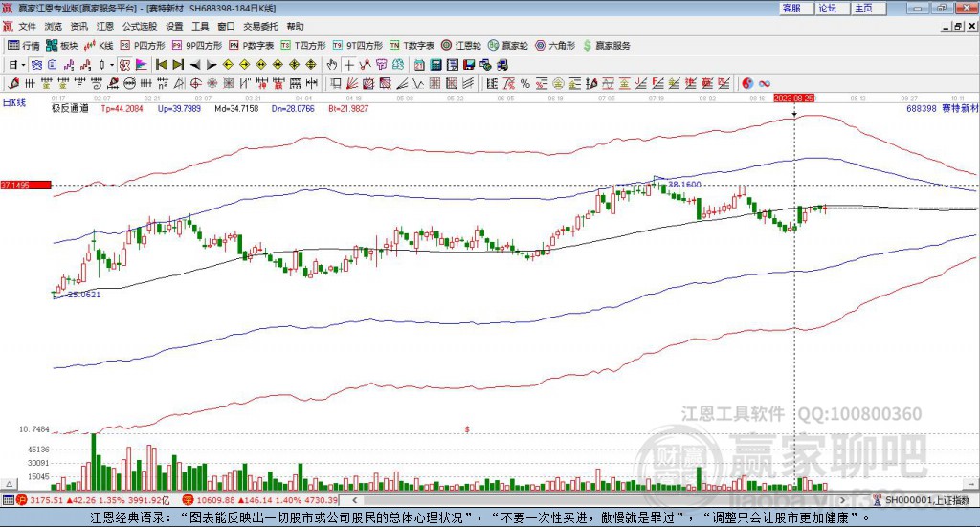The width and height of the screenshot is (980, 527).
Task: Click the red 37.1495 price tag
Action: [x=26, y=185]
